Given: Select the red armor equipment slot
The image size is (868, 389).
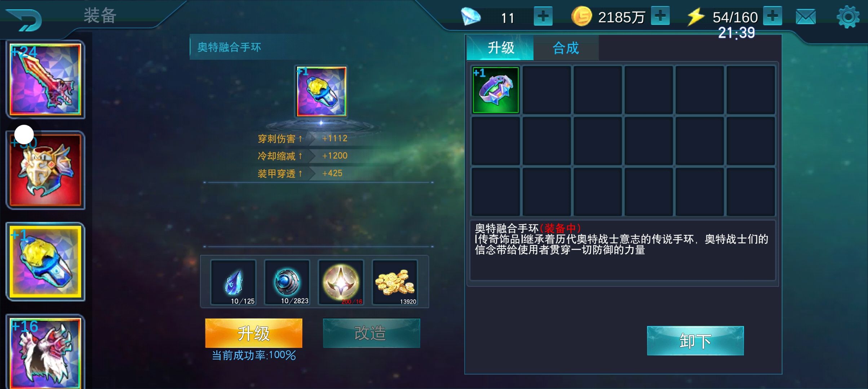Looking at the screenshot, I should pyautogui.click(x=45, y=170).
